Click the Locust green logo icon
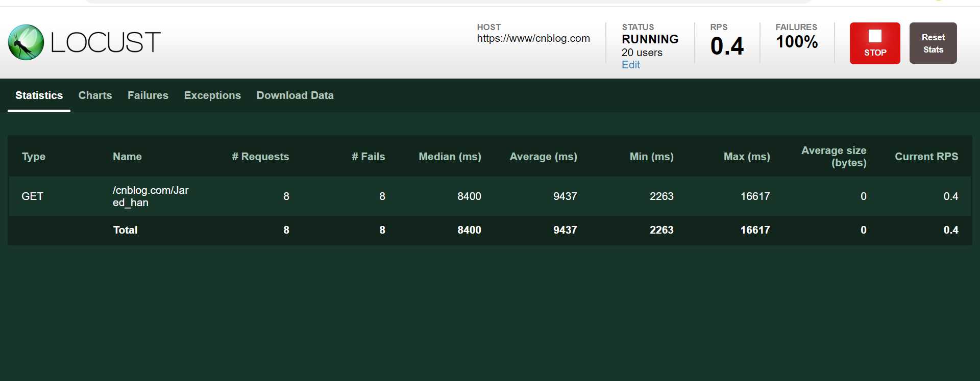Screen dimensions: 980x381 [26, 42]
